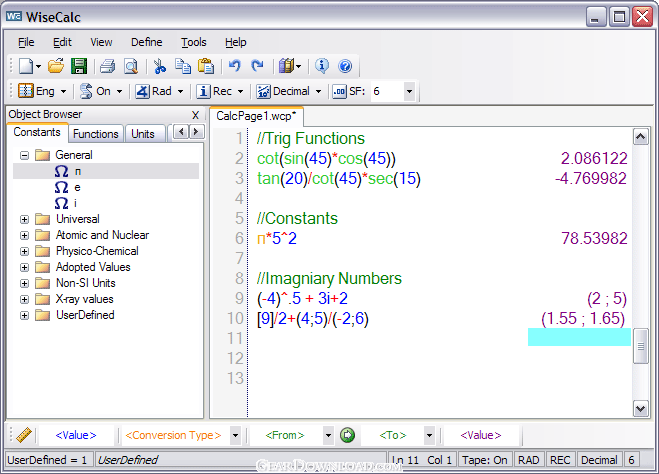Screen dimensions: 659x474
Task: Open the File menu
Action: click(26, 42)
